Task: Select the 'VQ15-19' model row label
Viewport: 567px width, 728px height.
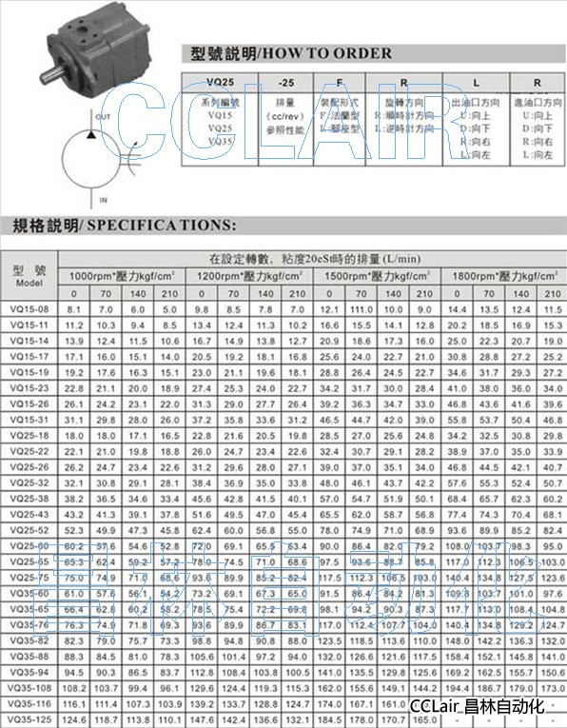Action: [x=29, y=372]
